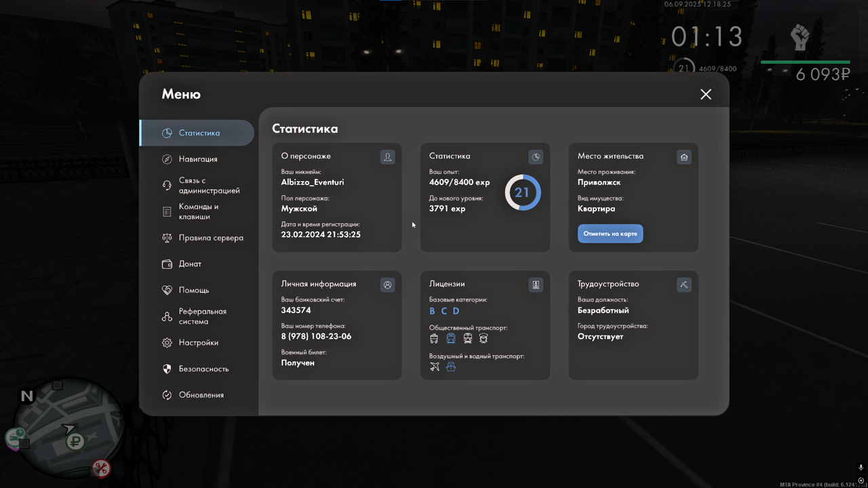
Task: Click the handshake heart icon beside Помощь
Action: point(167,290)
